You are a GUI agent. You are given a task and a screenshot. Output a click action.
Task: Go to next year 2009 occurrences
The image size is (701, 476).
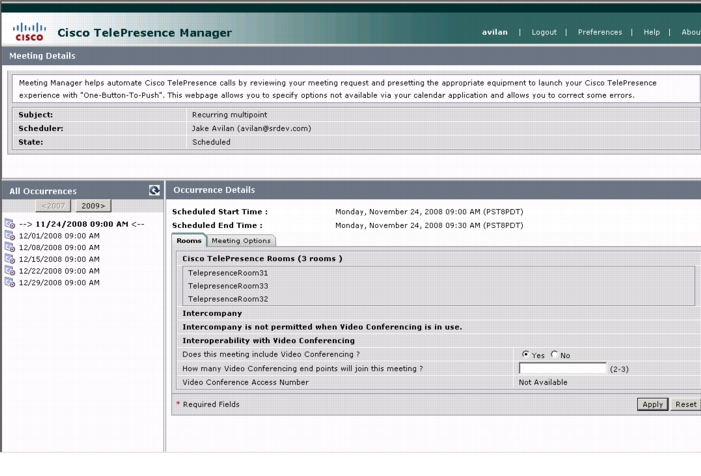[x=93, y=206]
